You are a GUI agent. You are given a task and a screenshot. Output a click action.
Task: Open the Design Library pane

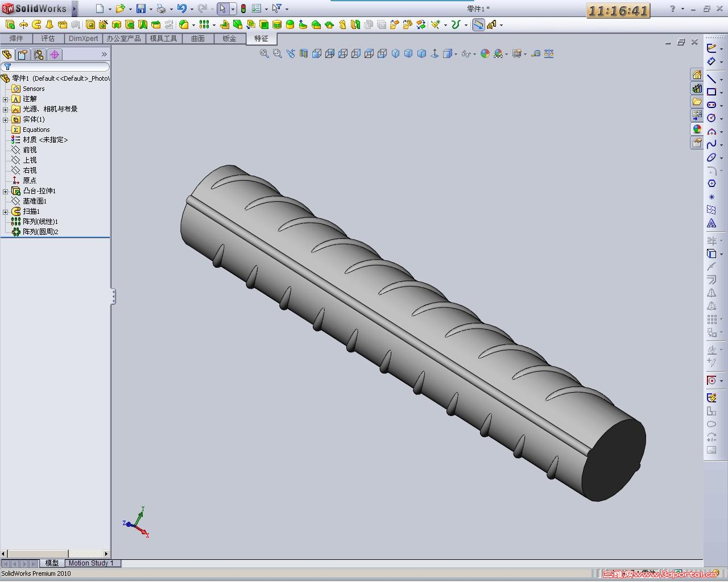point(697,89)
